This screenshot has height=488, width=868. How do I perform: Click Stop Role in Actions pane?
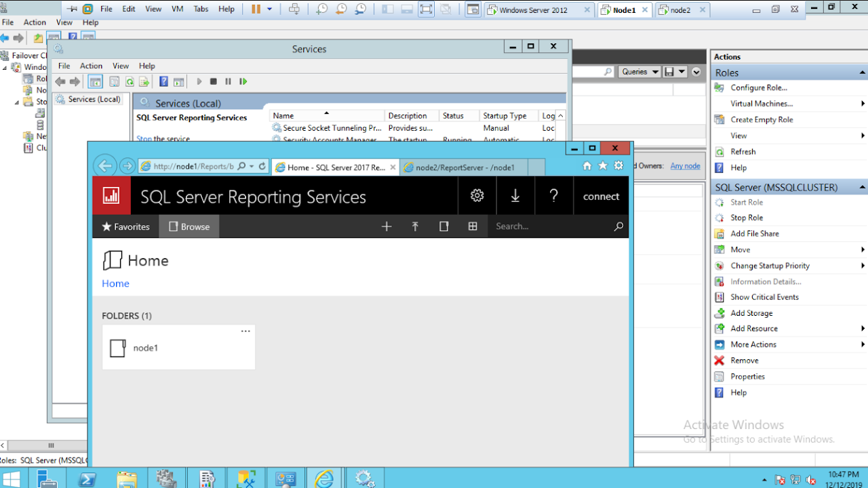point(747,218)
